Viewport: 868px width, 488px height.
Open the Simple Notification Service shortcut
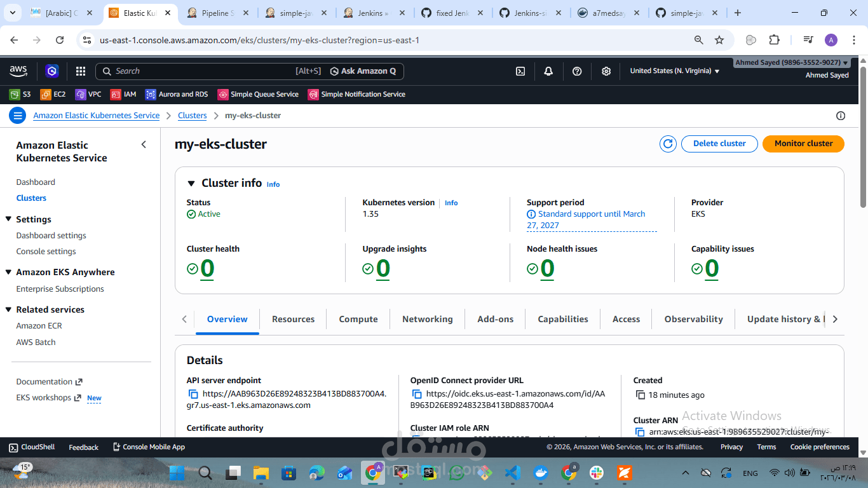(356, 94)
